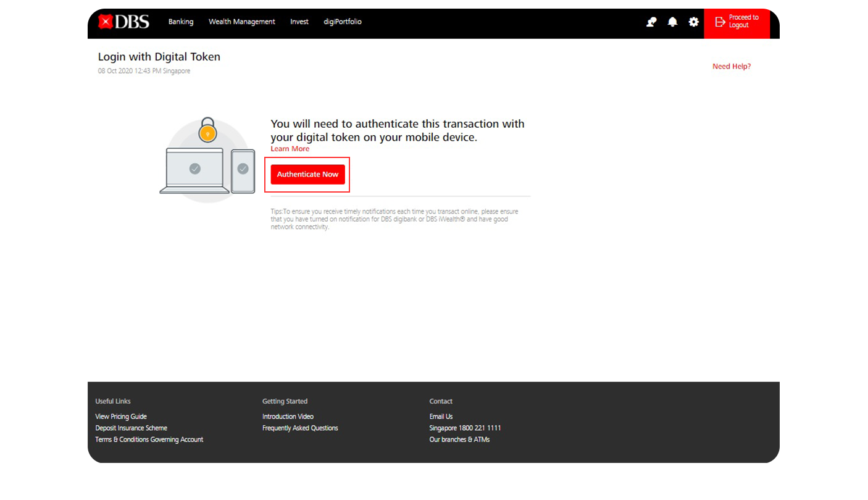Open the View Pricing Guide link

121,417
